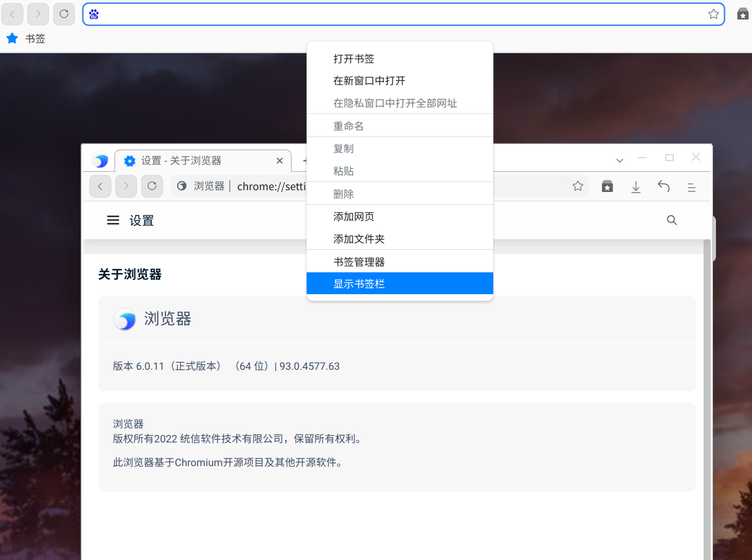Click the bookmarks collection icon in the inner toolbar
The width and height of the screenshot is (752, 560).
(x=607, y=187)
